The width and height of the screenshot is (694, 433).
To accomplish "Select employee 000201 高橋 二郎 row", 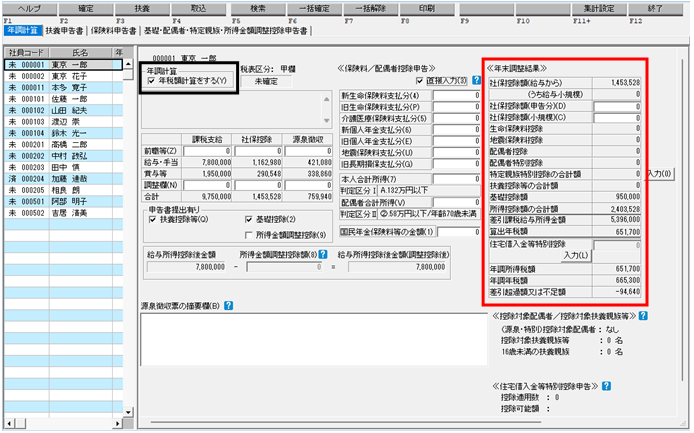I will (x=63, y=145).
